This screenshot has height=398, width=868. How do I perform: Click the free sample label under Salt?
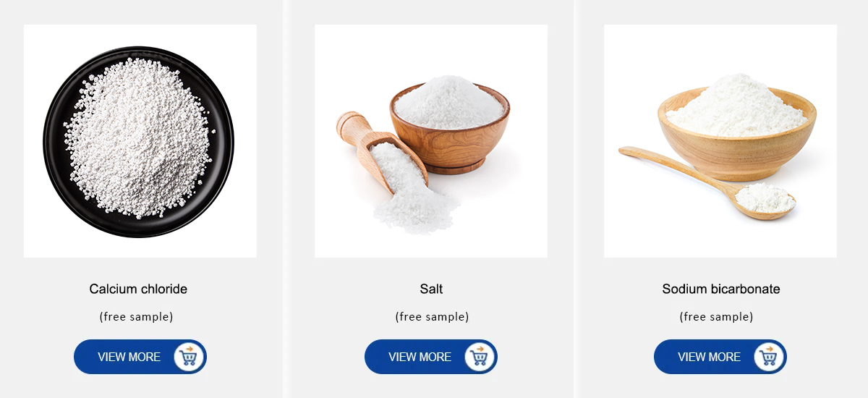click(x=432, y=316)
